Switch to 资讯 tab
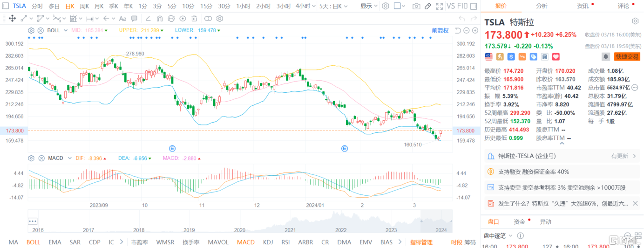 pos(583,6)
